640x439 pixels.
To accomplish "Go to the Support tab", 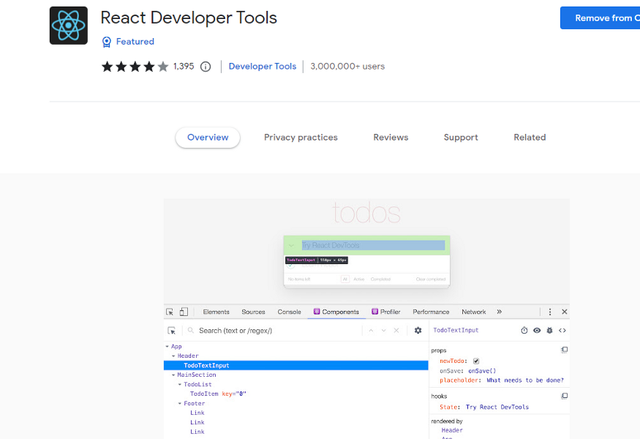I will 461,137.
